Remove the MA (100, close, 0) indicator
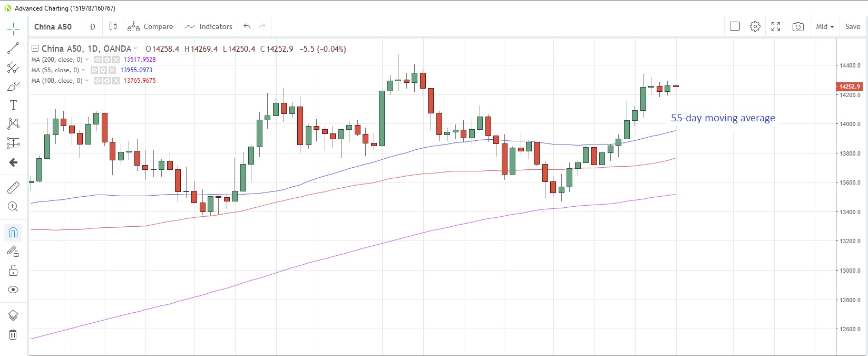Screen dimensions: 868x356 [x=116, y=81]
